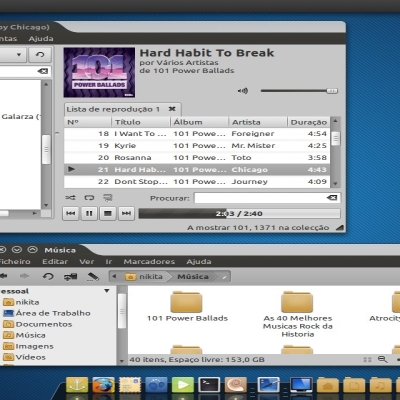The image size is (400, 400).
Task: Click the 101 Power Ballads album cover
Action: tap(99, 72)
